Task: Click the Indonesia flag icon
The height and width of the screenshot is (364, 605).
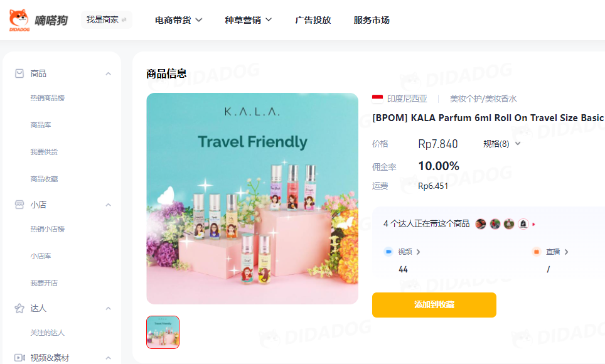Action: point(377,99)
